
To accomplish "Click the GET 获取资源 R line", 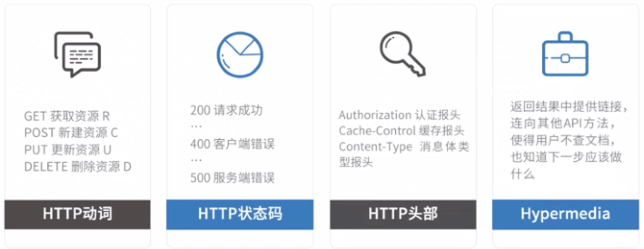I will [x=67, y=116].
